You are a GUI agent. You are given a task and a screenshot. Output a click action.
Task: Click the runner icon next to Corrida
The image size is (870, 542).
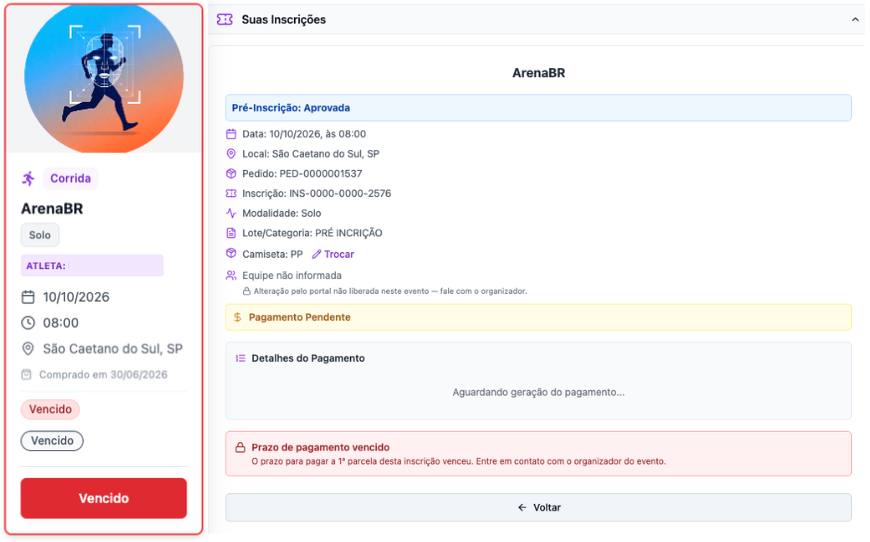pos(28,179)
